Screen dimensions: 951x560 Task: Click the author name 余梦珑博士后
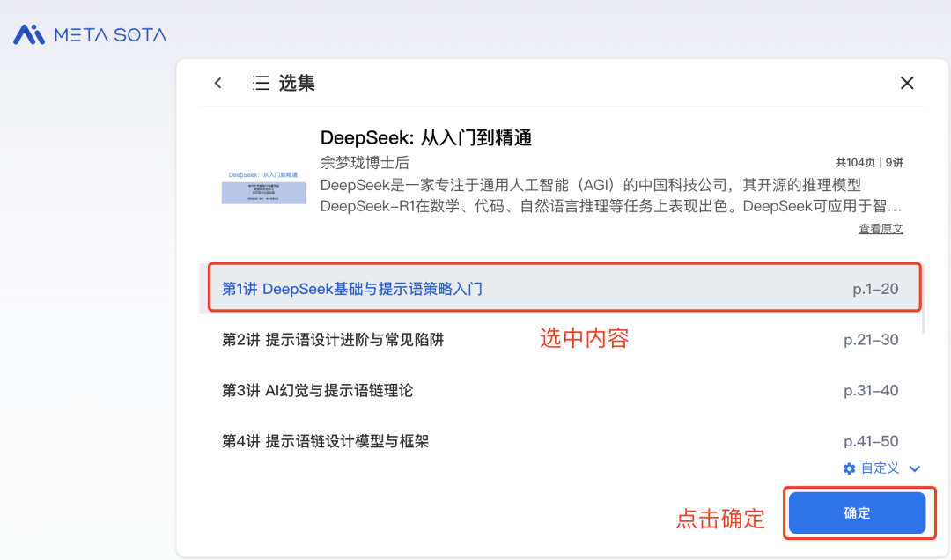click(x=365, y=163)
